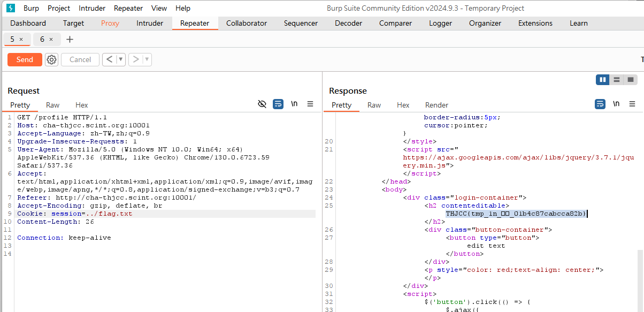644x312 pixels.
Task: Click the h2 contenteditable tag line
Action: point(467,206)
